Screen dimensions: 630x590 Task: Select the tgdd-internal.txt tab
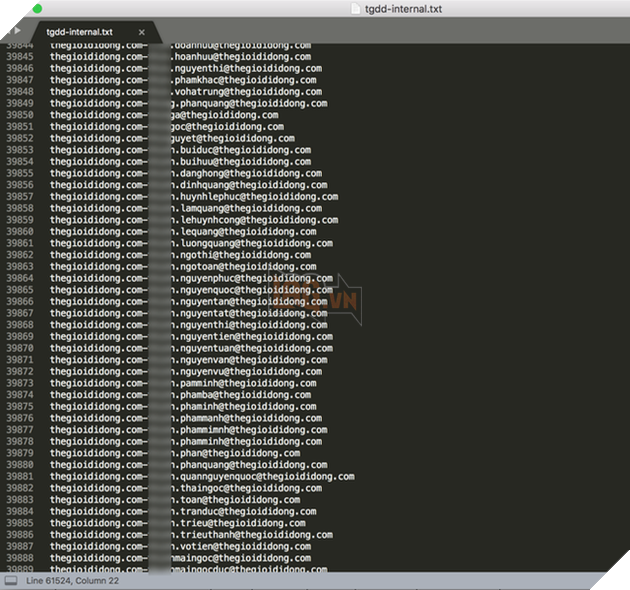click(x=80, y=32)
